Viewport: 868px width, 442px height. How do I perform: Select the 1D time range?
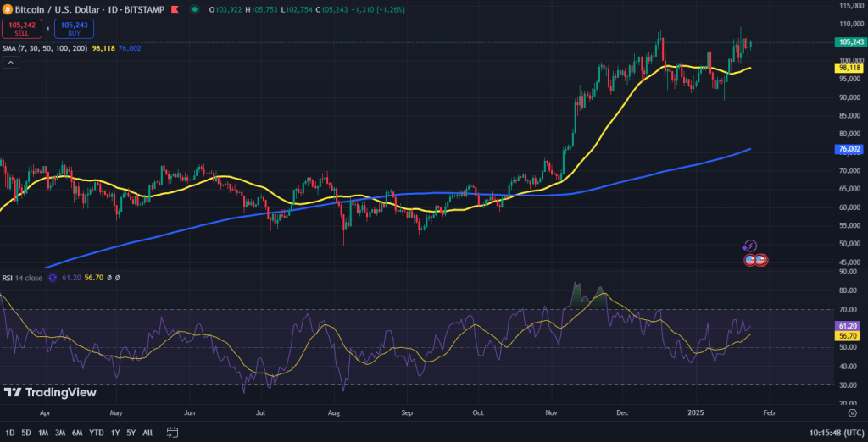pyautogui.click(x=10, y=433)
